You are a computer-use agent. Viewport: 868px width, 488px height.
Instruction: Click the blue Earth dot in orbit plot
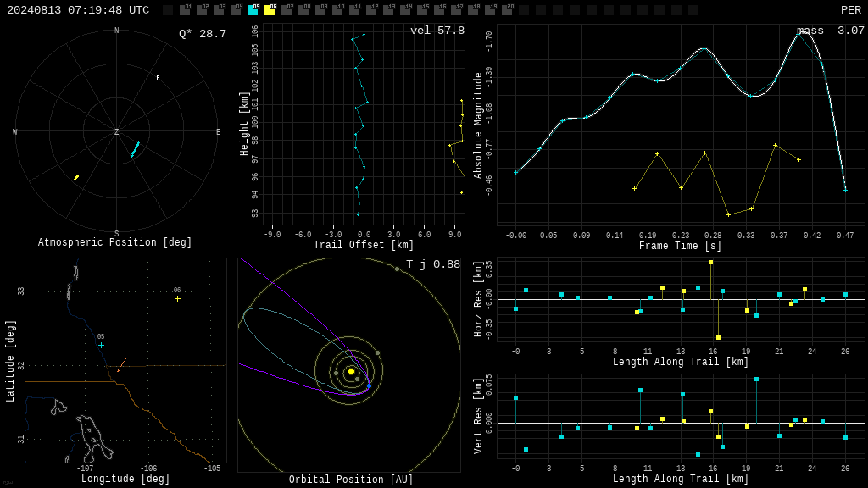pos(370,385)
